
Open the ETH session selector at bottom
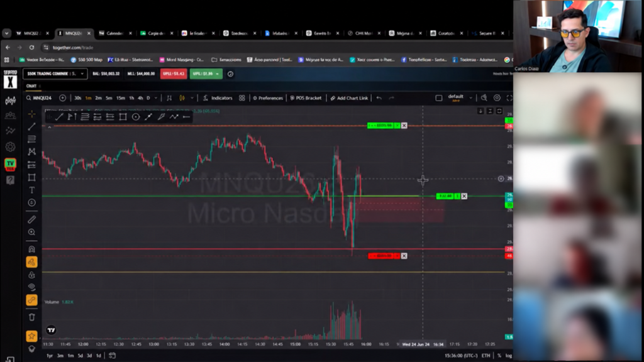tap(486, 356)
